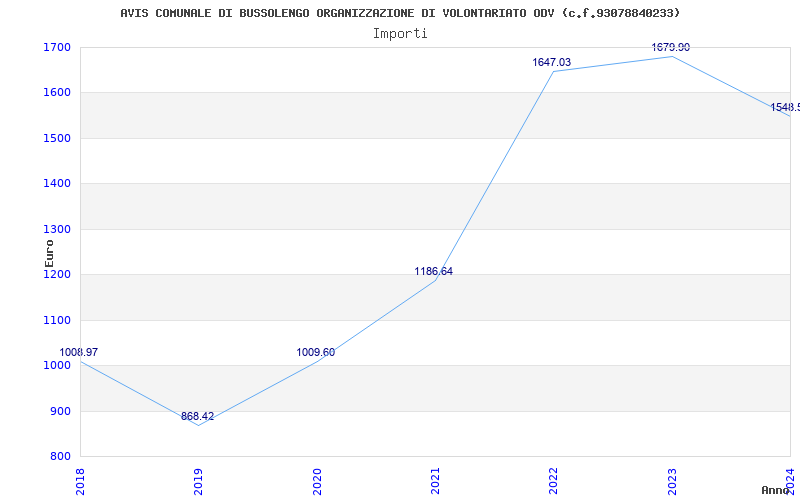Select the 1647.03 data label

[552, 62]
